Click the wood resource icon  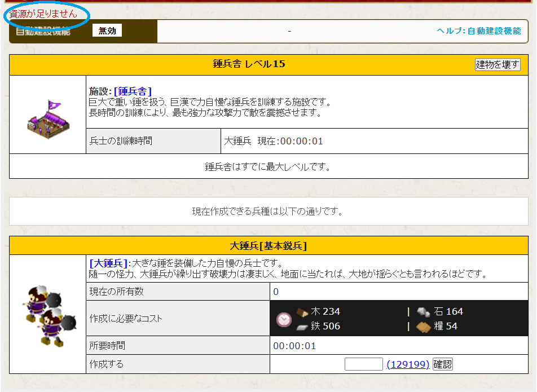(302, 312)
